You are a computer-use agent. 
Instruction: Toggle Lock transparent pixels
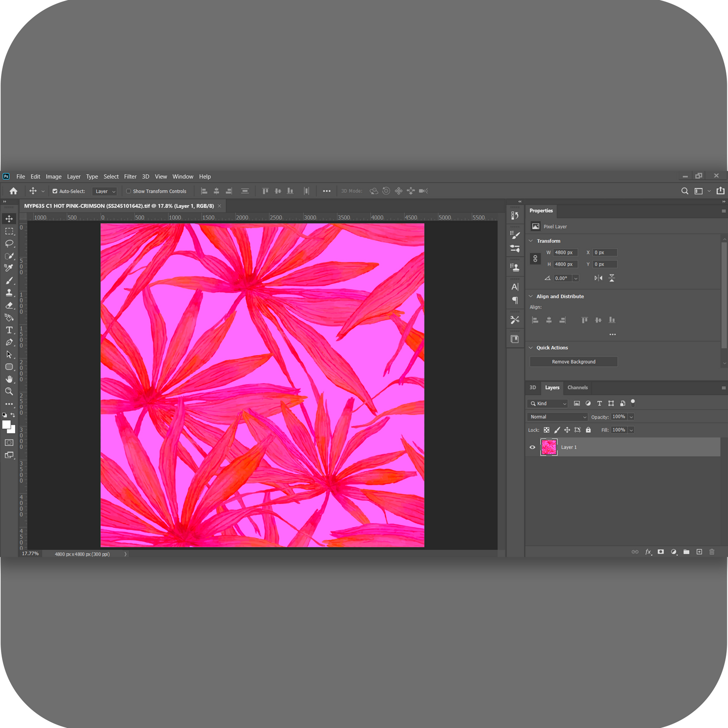click(x=547, y=430)
